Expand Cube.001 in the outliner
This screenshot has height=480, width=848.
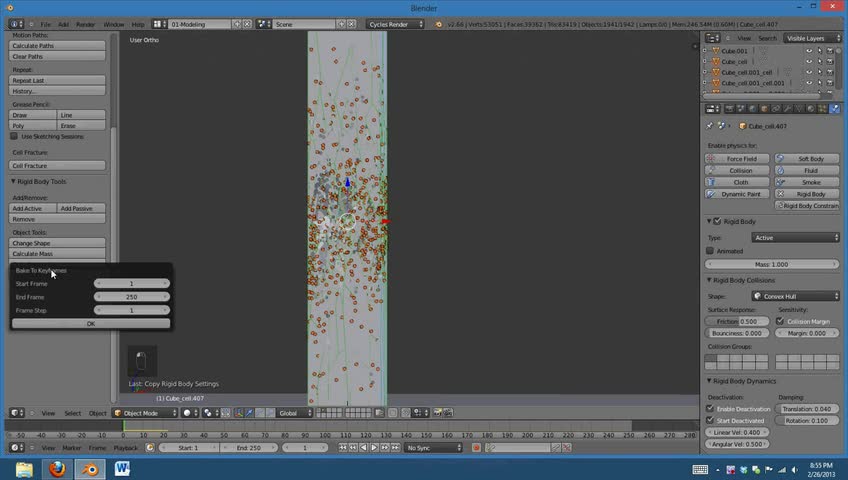coord(705,51)
